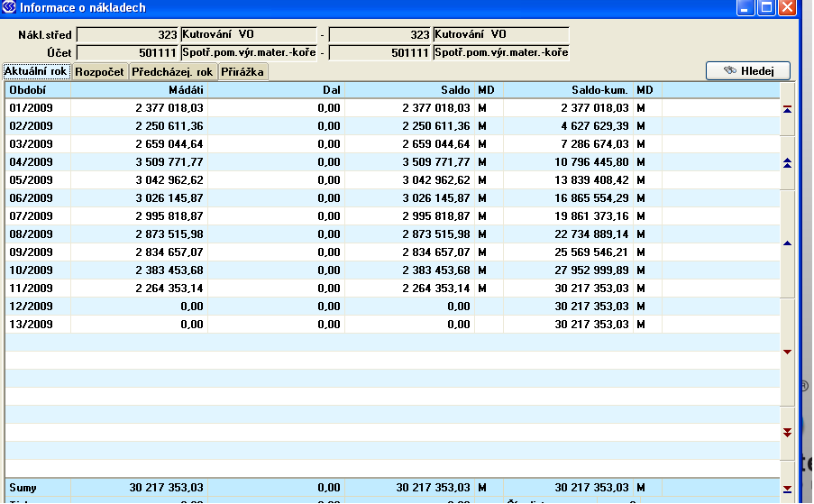This screenshot has height=504, width=814.
Task: Select period row 01/2009
Action: click(x=392, y=108)
